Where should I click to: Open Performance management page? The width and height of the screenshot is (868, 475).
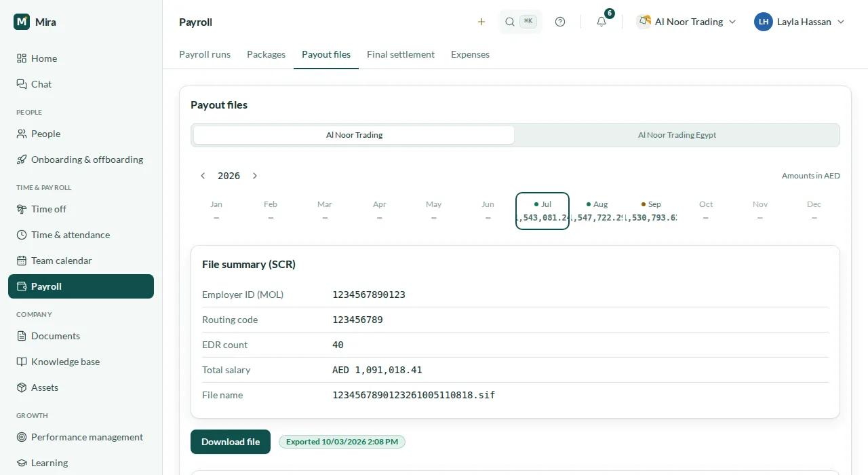[81, 437]
